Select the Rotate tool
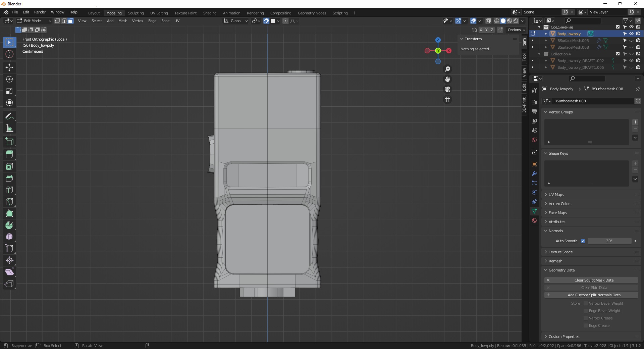Viewport: 644px width, 349px height. click(x=9, y=79)
